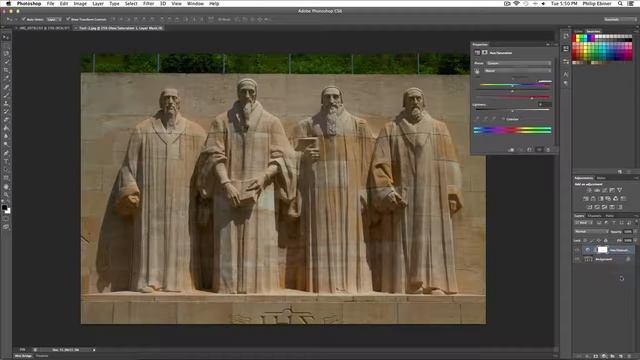The width and height of the screenshot is (640, 360).
Task: Switch to the Channels tab
Action: click(x=595, y=216)
